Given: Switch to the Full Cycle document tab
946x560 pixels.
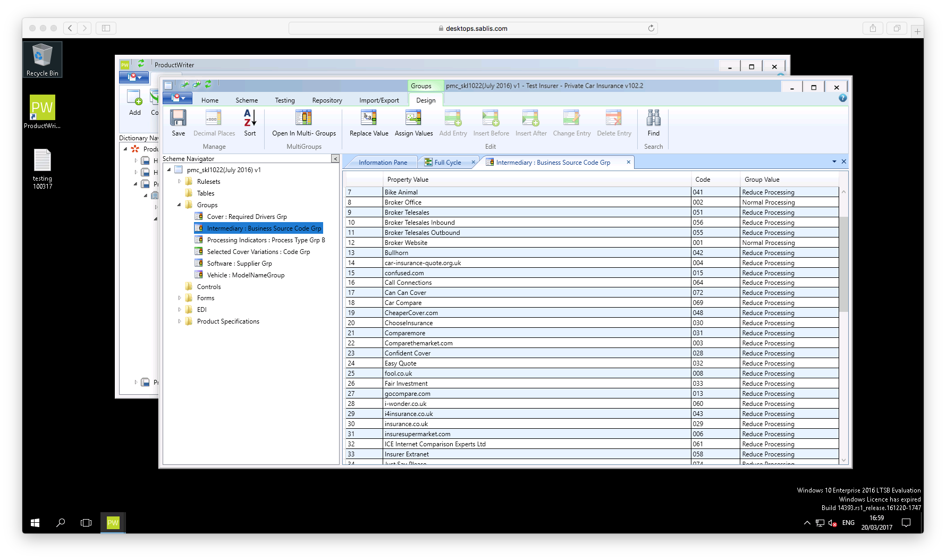Looking at the screenshot, I should click(447, 163).
